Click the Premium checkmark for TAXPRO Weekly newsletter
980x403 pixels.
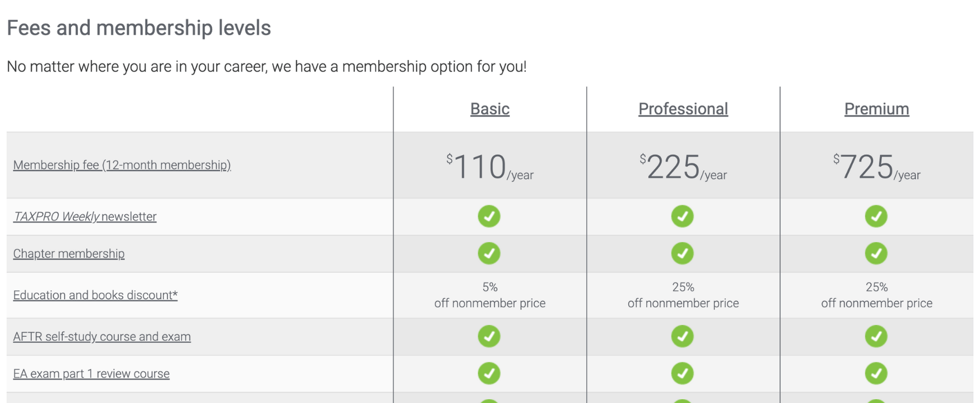876,216
